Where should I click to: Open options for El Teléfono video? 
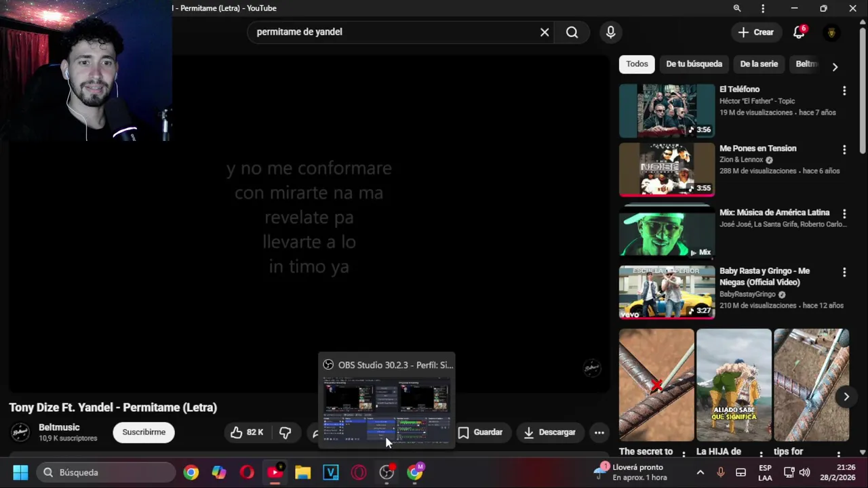[844, 91]
